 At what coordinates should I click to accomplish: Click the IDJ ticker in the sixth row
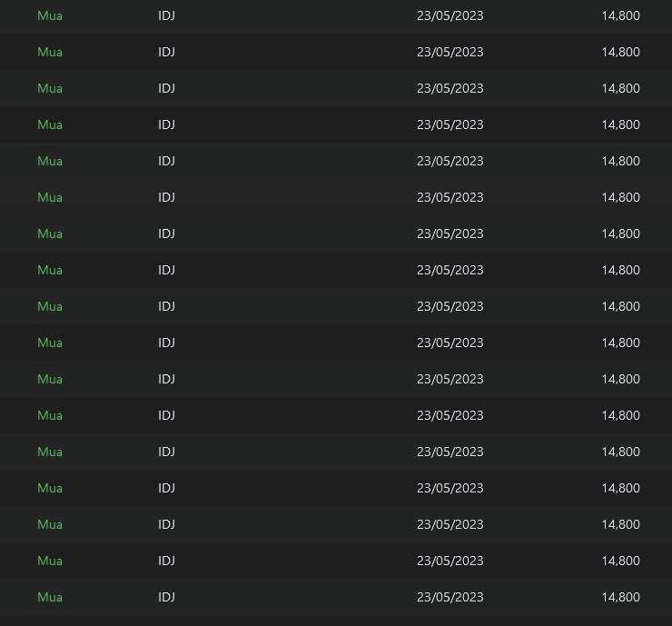(x=166, y=197)
